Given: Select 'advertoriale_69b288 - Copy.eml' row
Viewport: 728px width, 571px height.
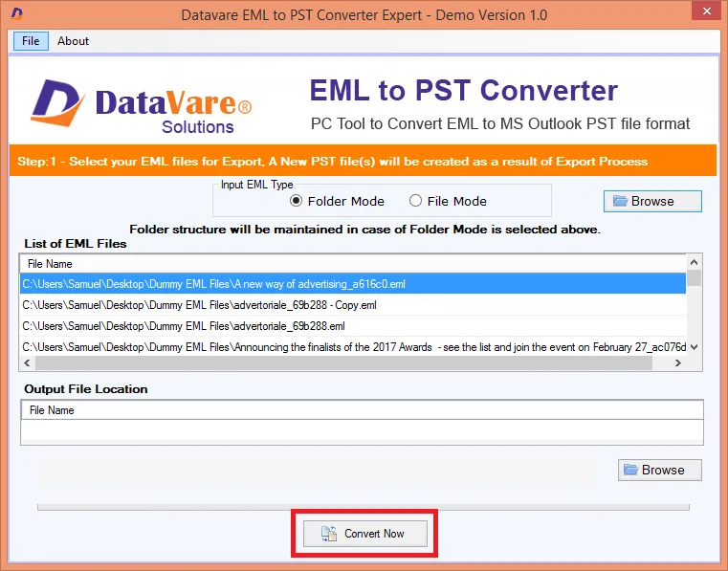Looking at the screenshot, I should point(353,305).
